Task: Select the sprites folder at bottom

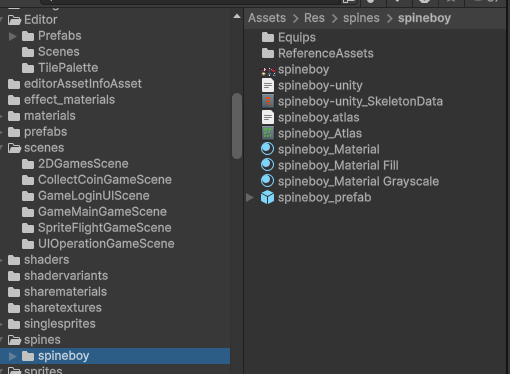Action: click(43, 371)
